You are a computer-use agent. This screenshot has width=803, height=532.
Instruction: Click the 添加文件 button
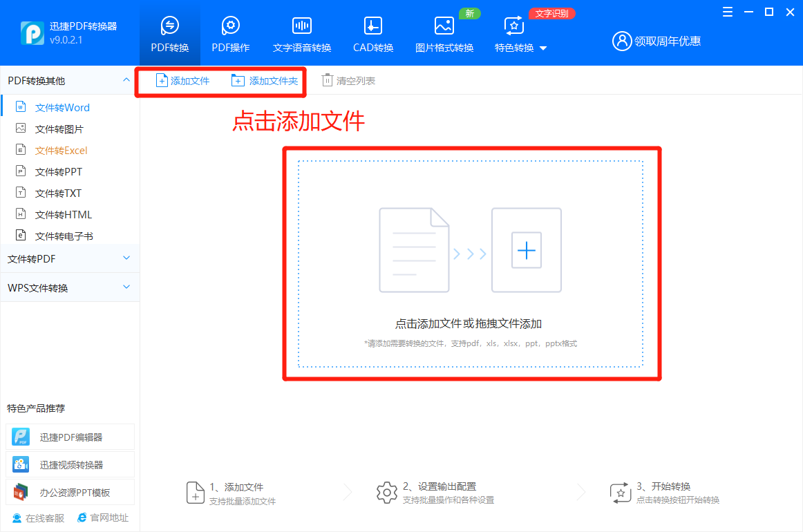[x=183, y=80]
